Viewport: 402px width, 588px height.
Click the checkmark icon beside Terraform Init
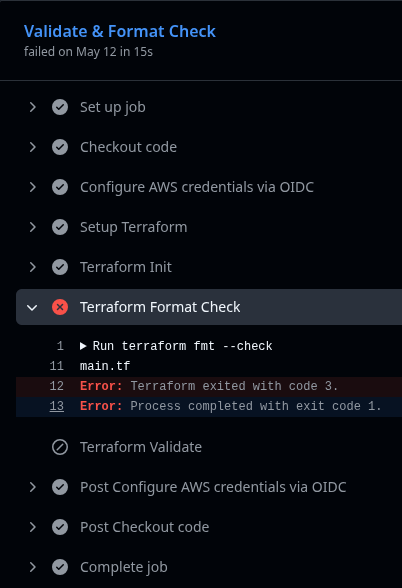[x=60, y=267]
